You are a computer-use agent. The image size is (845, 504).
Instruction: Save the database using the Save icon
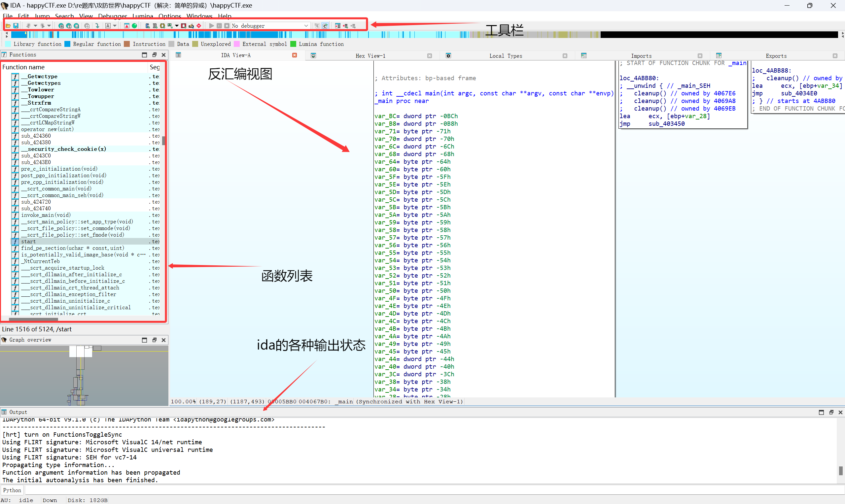(16, 25)
